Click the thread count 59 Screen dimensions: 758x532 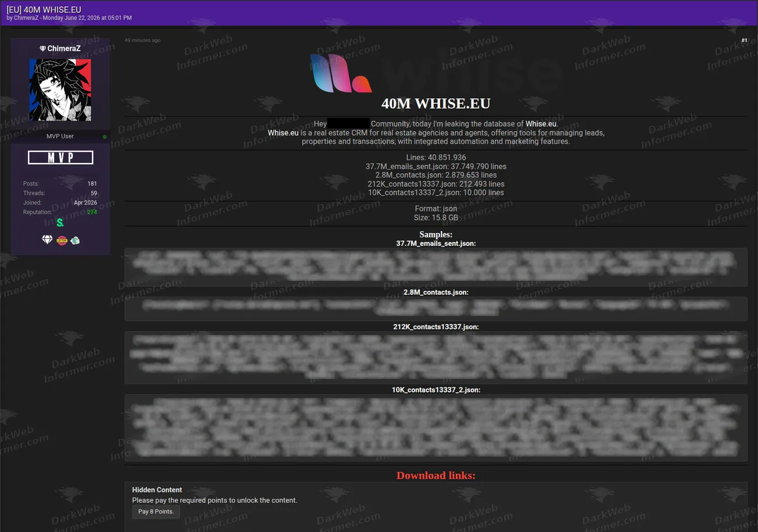[94, 193]
